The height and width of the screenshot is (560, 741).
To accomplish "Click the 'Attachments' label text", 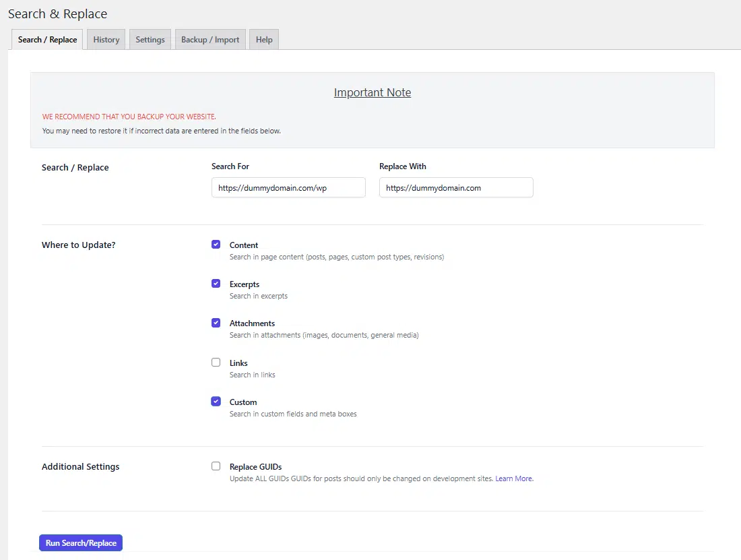I will click(x=252, y=323).
